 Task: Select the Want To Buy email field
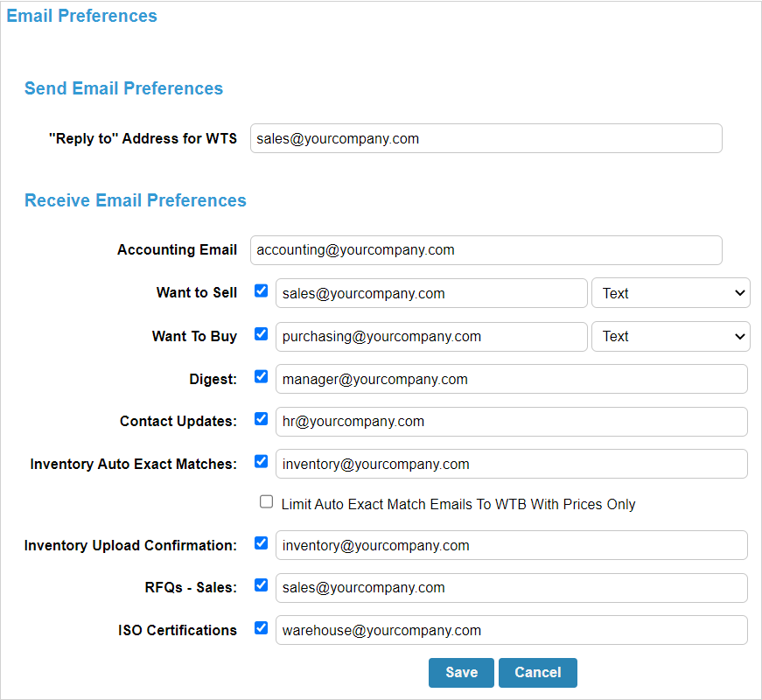tap(431, 336)
